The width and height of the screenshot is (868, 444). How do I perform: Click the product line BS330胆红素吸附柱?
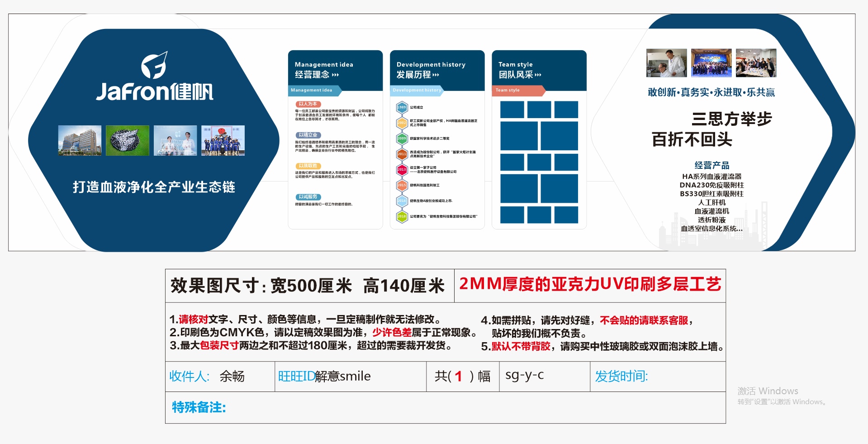point(712,194)
